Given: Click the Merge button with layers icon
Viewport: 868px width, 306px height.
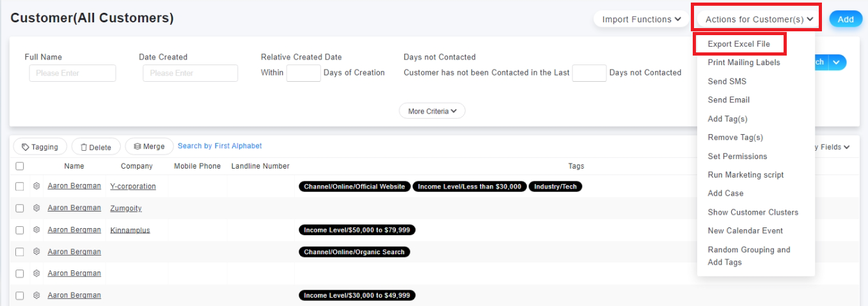Looking at the screenshot, I should [x=149, y=146].
